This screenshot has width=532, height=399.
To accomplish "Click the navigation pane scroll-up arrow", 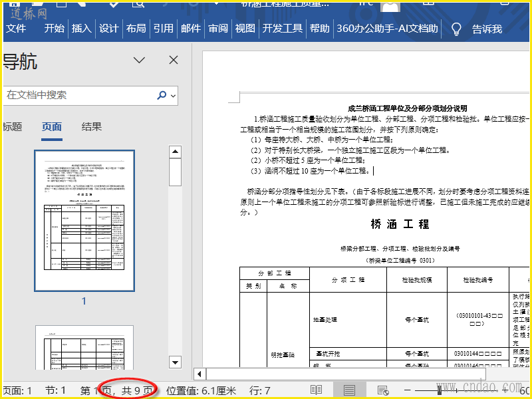I will (x=175, y=152).
